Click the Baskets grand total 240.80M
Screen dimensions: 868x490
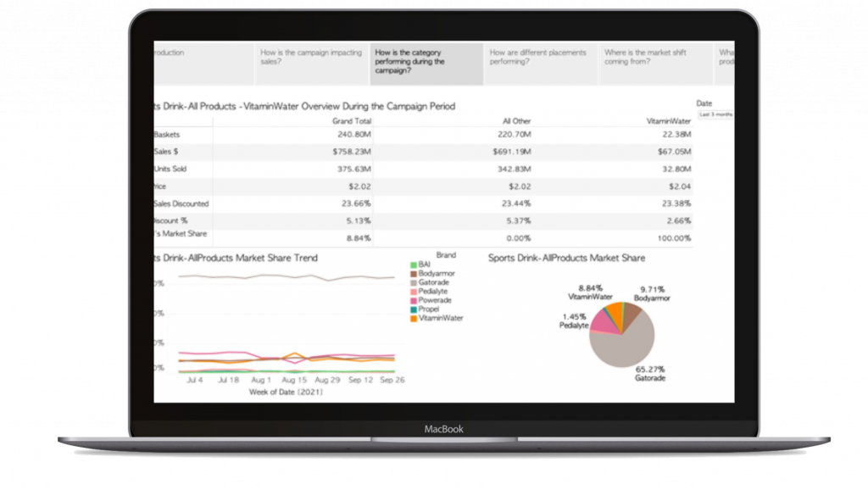[354, 135]
